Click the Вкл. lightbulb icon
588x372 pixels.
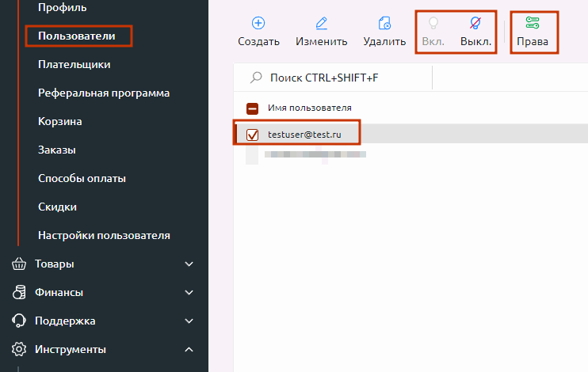coord(433,23)
